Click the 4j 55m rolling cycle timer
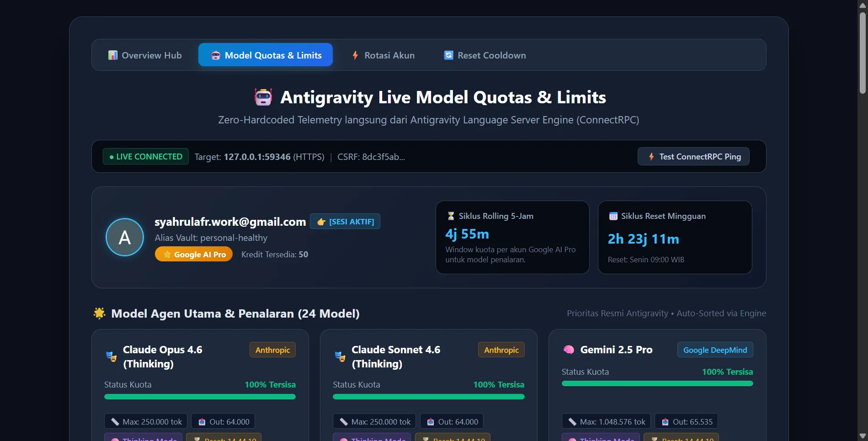 pyautogui.click(x=467, y=234)
